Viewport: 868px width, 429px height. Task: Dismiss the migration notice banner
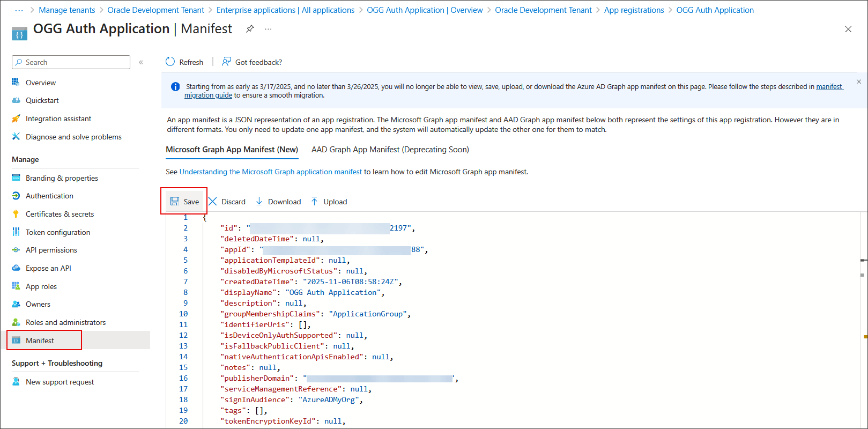click(x=859, y=82)
